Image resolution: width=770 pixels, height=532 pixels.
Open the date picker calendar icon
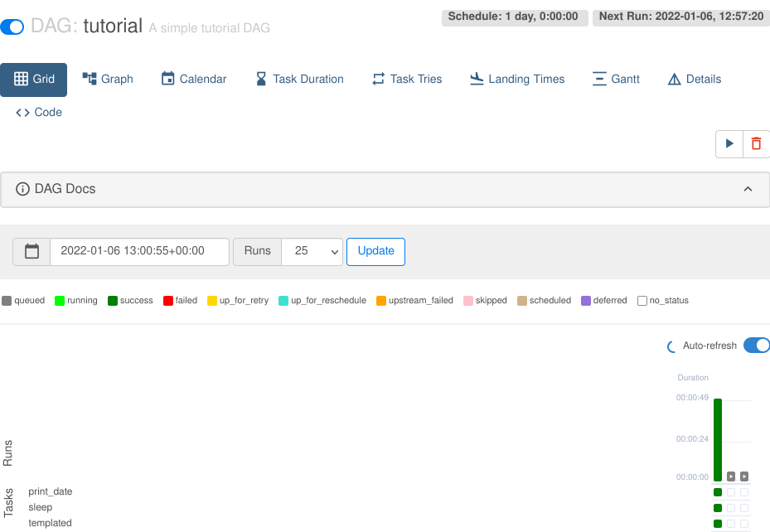(31, 251)
